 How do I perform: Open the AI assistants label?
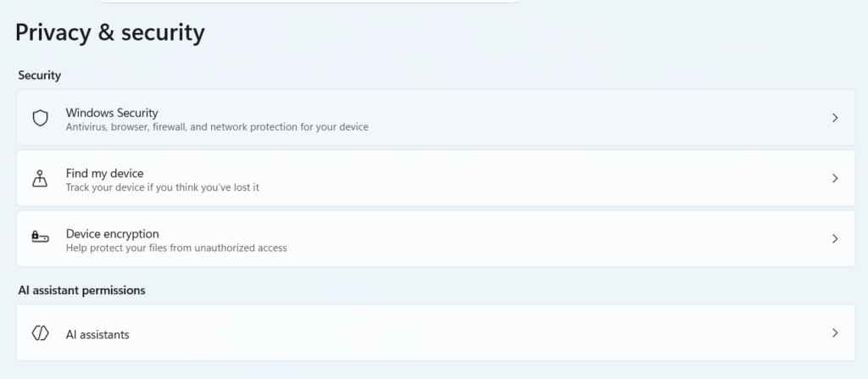click(97, 334)
